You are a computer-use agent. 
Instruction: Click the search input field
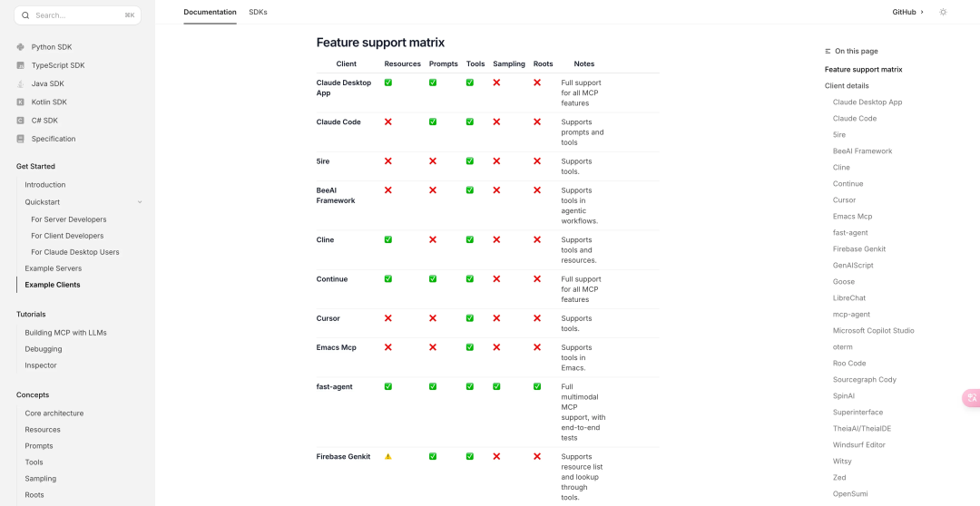tap(77, 15)
